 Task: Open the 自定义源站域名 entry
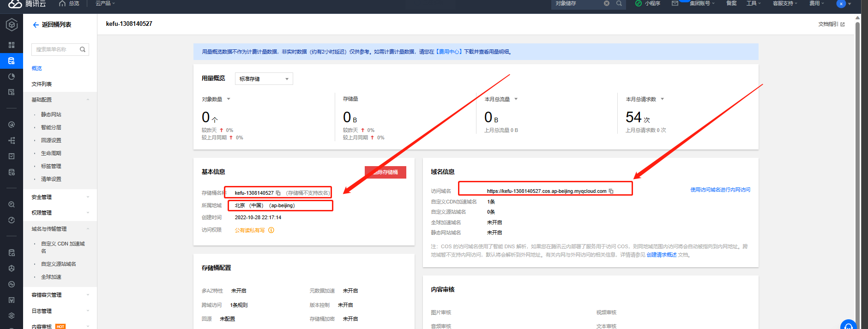click(x=59, y=264)
